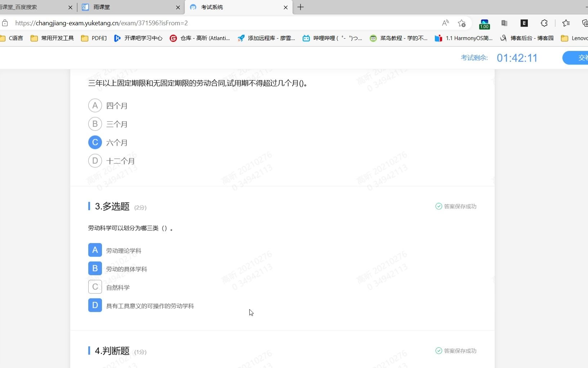This screenshot has width=588, height=368.
Task: Click question 3 saved status 答案保存成功
Action: click(456, 206)
